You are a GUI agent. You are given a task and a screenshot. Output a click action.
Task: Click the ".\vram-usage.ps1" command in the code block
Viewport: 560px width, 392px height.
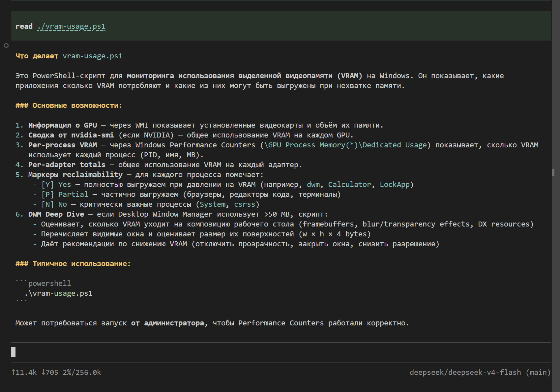[58, 293]
